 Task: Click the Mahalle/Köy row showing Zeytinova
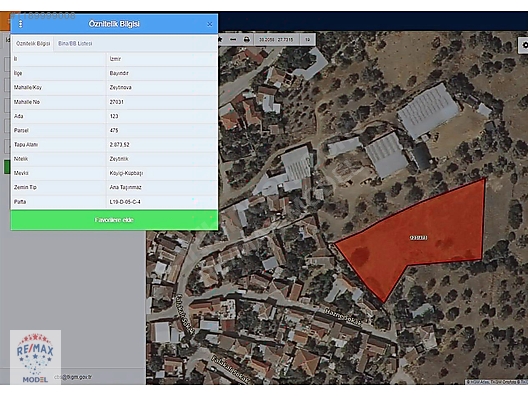(114, 88)
